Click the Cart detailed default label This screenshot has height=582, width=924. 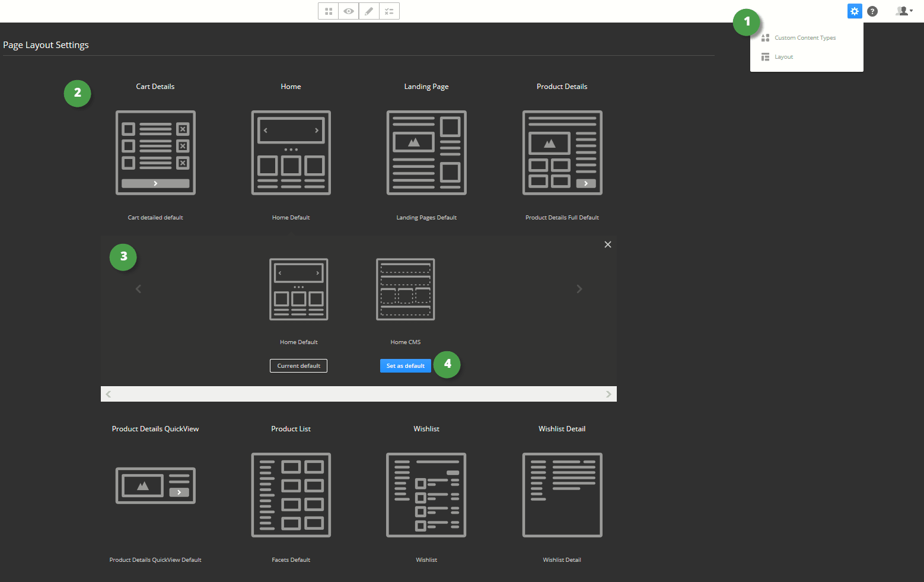[x=155, y=218]
